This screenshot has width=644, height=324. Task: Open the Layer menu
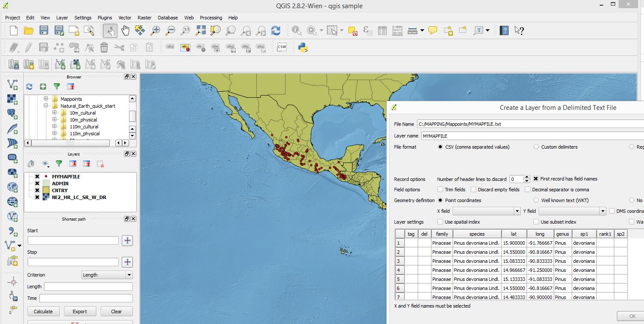point(62,18)
